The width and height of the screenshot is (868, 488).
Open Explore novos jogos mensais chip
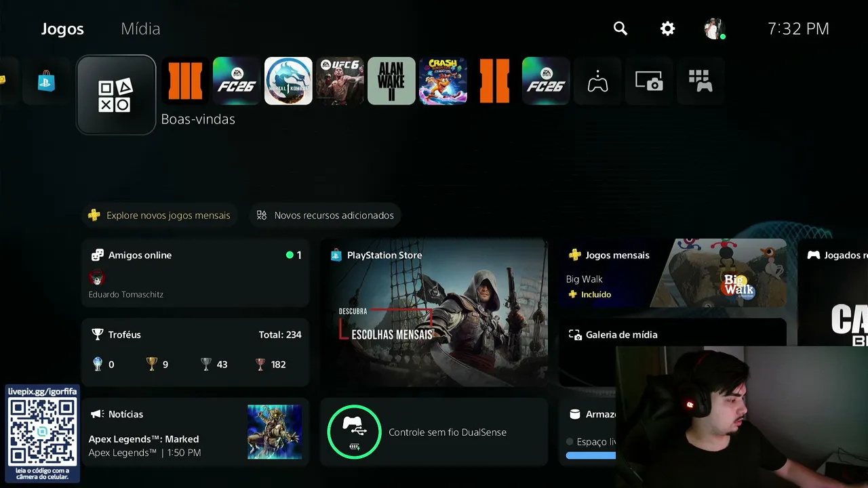[x=160, y=216]
